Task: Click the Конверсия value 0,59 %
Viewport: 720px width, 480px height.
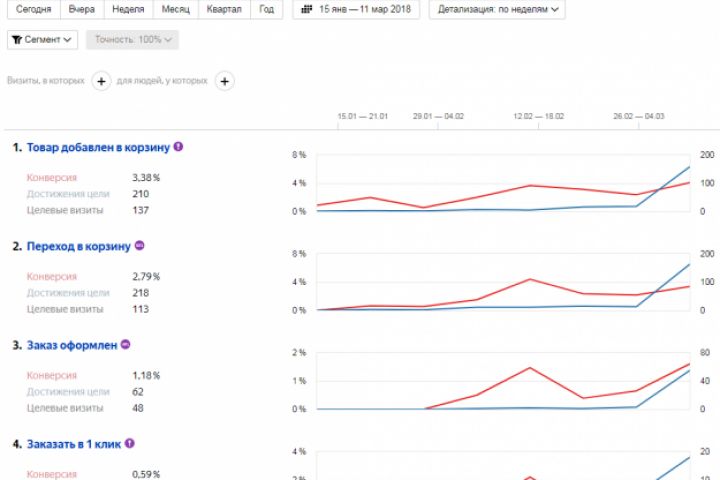Action: (146, 474)
